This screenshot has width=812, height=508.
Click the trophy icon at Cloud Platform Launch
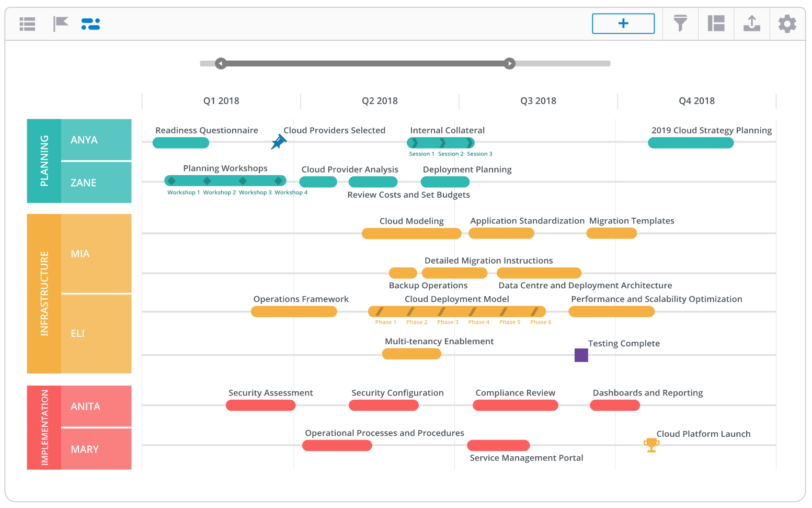point(651,444)
